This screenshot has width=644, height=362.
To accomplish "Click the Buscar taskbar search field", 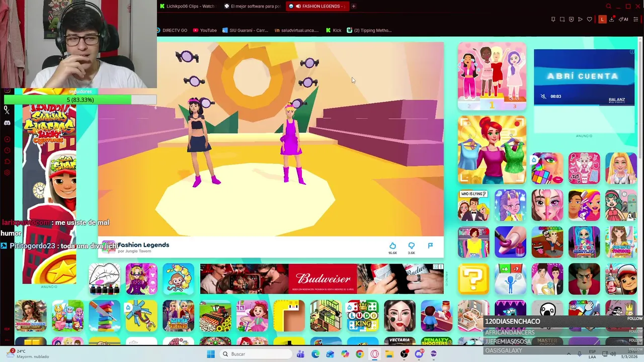I will (256, 354).
